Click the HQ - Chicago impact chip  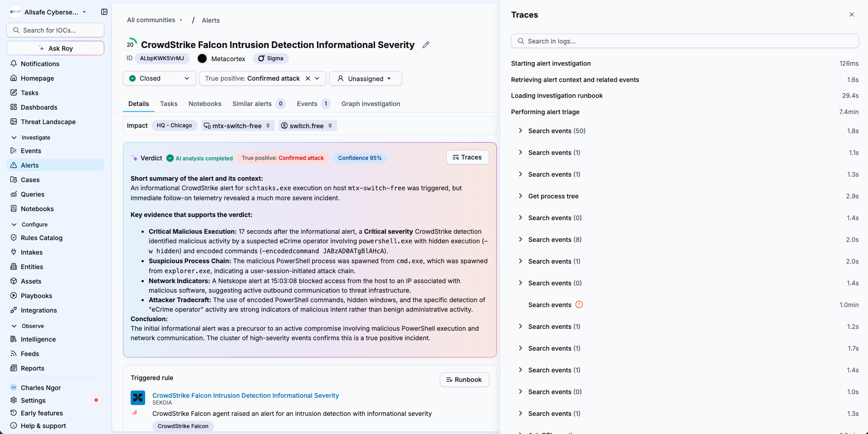(x=175, y=125)
